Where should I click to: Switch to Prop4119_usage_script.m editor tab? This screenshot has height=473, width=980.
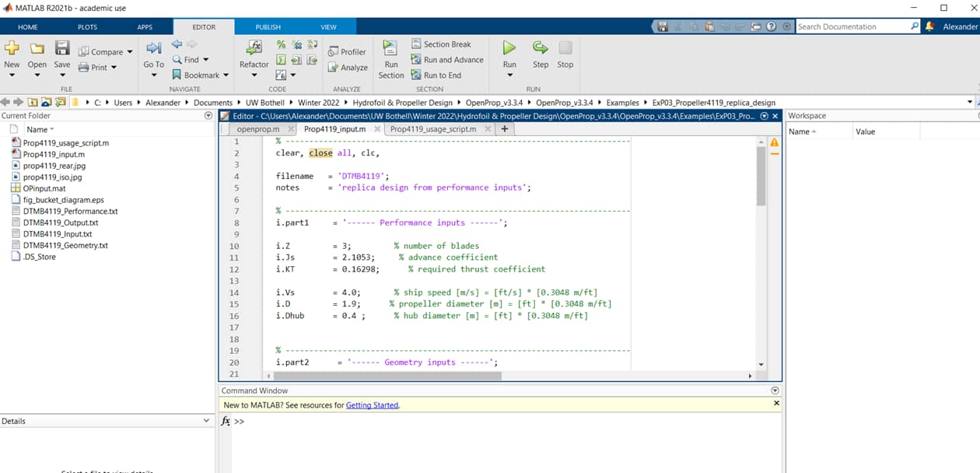click(432, 129)
